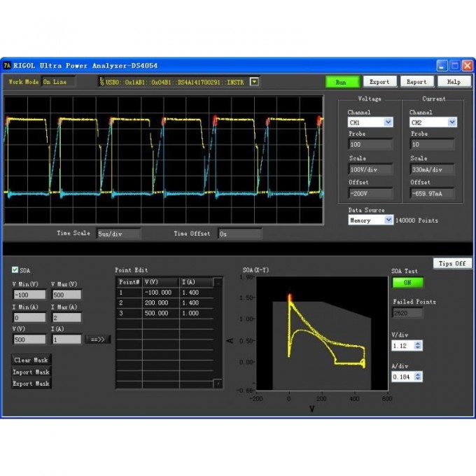Open the Voltage Channel CH1 dropdown
The width and height of the screenshot is (476, 476).
pos(370,122)
